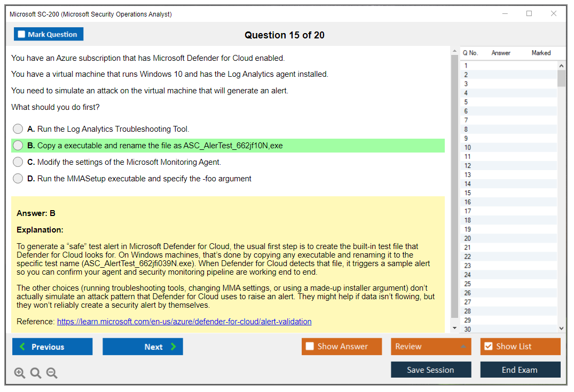The height and width of the screenshot is (392, 574).
Task: Click the zoom in magnifier icon
Action: [x=20, y=373]
